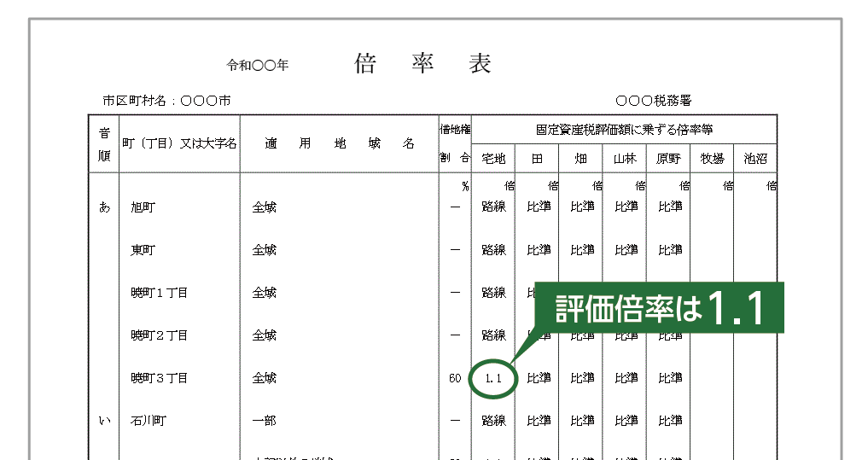This screenshot has height=460, width=868.
Task: Click 畑 column 比準 in 東町 row
Action: (582, 250)
